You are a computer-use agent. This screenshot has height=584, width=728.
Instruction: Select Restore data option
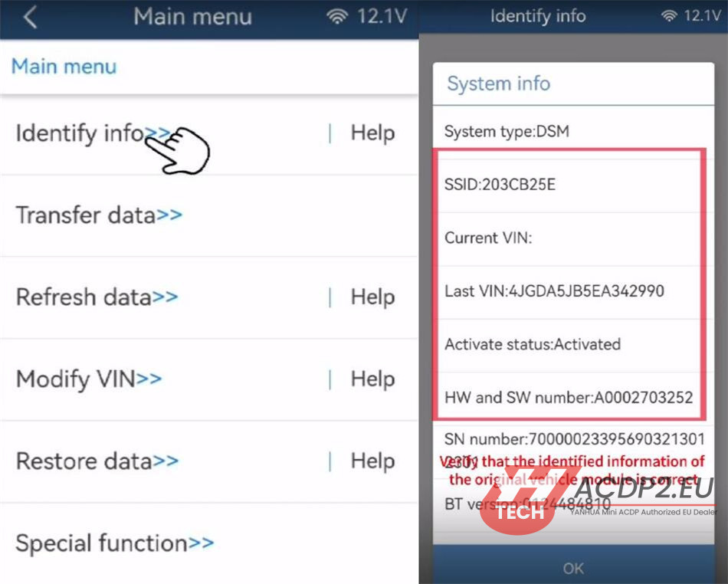click(97, 461)
